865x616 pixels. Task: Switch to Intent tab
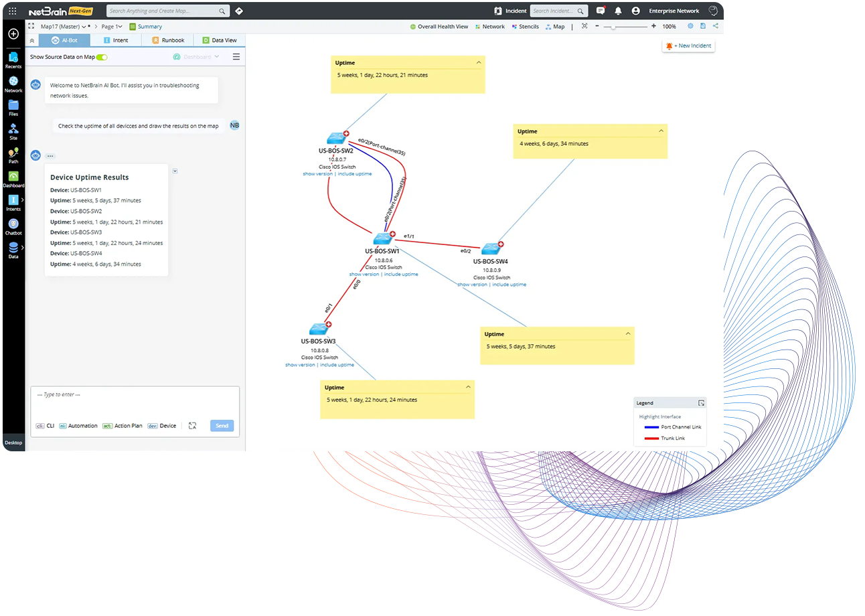tap(115, 40)
